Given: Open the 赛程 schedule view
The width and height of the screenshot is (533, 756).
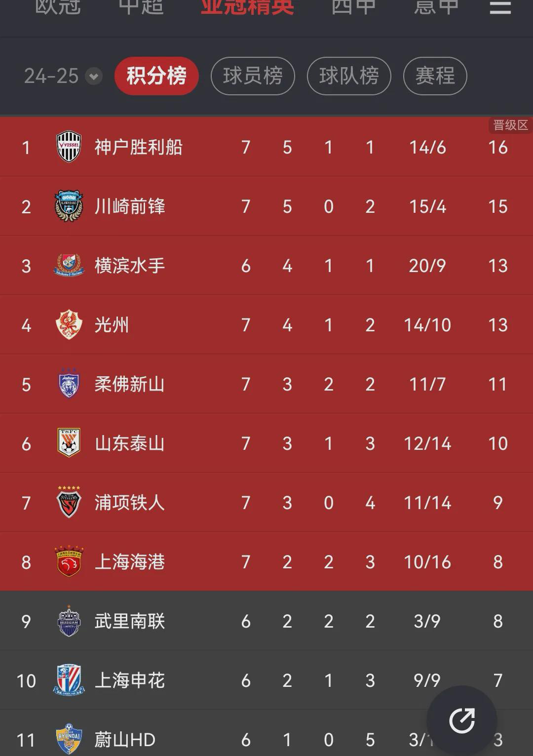Looking at the screenshot, I should click(435, 76).
